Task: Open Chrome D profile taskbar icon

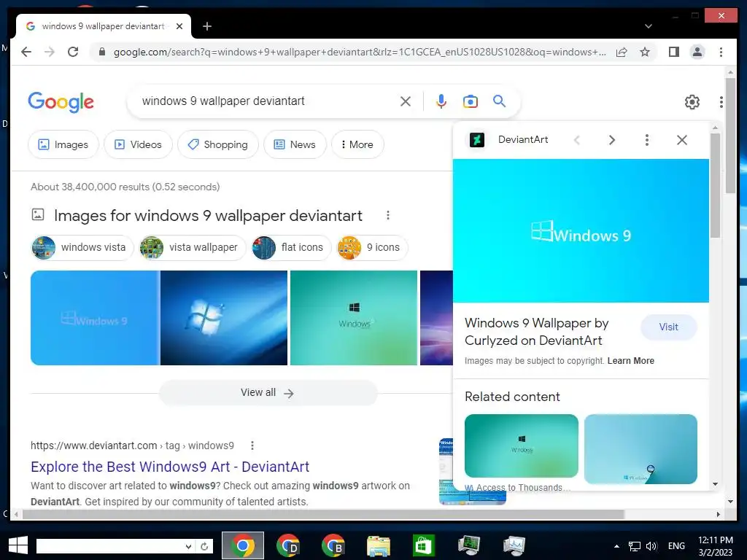Action: [287, 545]
